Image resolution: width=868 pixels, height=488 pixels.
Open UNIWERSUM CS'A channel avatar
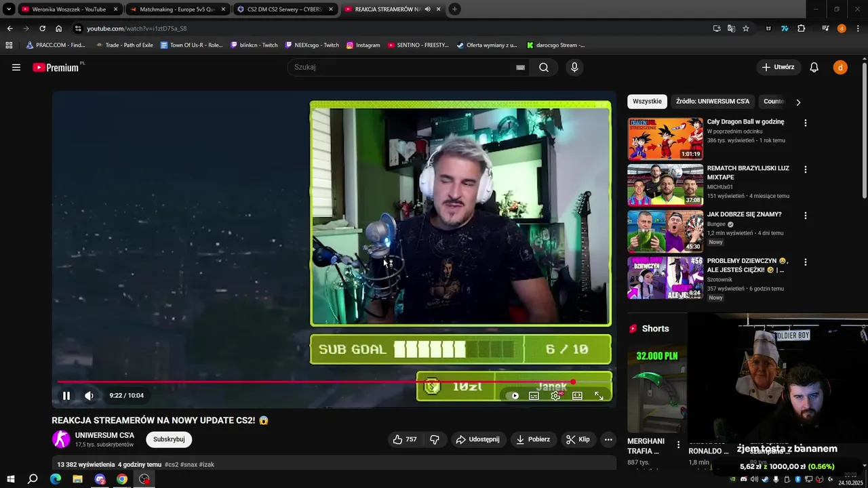pyautogui.click(x=61, y=439)
